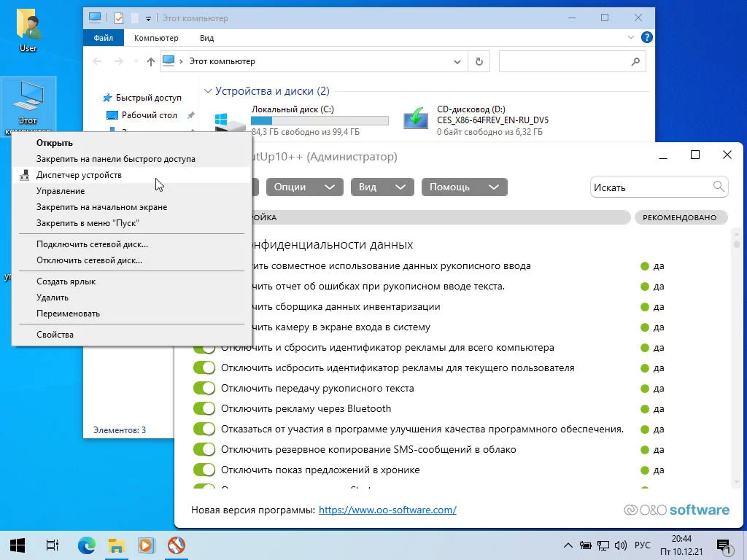Click 'РЕКОМЕНДОВАНО' column header
This screenshot has height=560, width=747.
coord(680,217)
